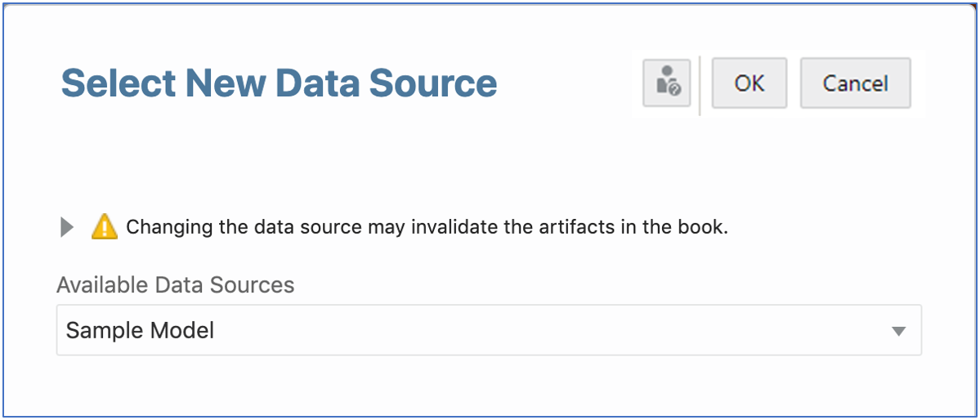Click the data source warning message text
Viewport: 980px width, 420px height.
point(427,227)
